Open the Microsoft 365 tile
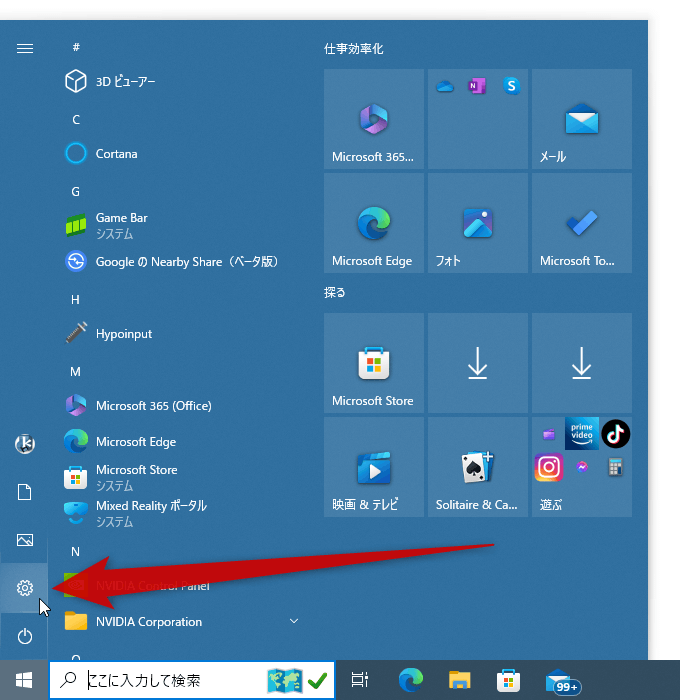Image resolution: width=680 pixels, height=700 pixels. 374,119
